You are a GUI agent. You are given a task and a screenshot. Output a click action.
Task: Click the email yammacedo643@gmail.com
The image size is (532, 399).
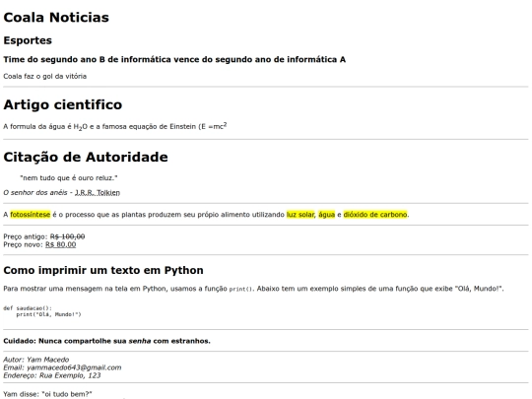point(74,367)
